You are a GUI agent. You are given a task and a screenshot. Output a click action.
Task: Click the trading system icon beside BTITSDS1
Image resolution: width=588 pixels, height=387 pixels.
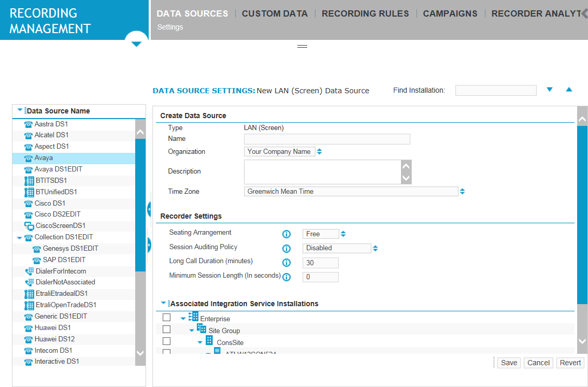click(28, 180)
